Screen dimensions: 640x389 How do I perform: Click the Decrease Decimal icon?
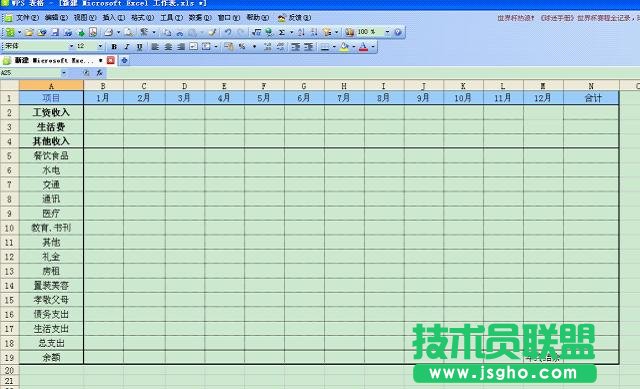click(x=280, y=47)
